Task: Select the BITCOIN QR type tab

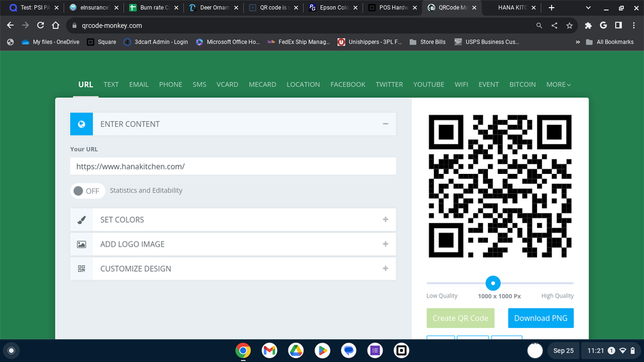Action: pyautogui.click(x=522, y=84)
